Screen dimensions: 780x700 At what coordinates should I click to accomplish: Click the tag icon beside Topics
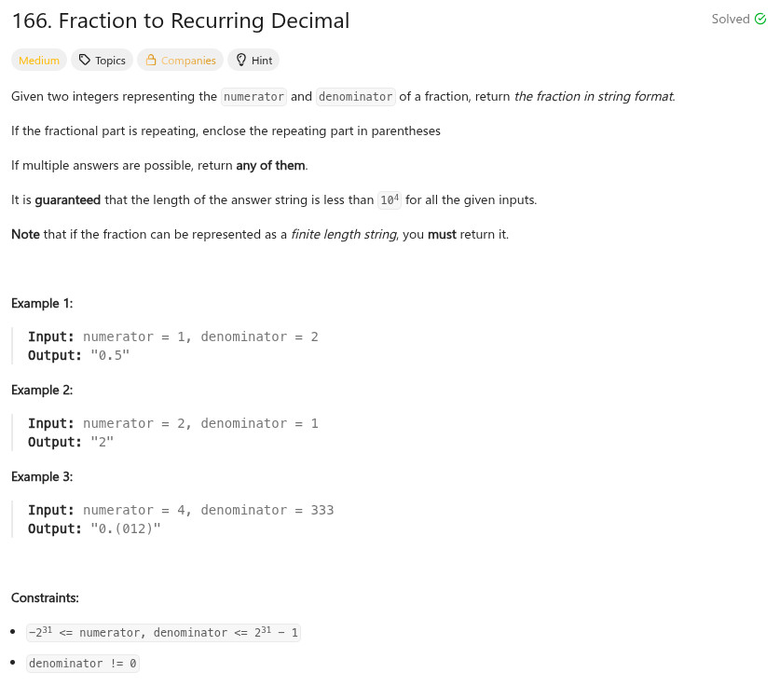(x=85, y=61)
